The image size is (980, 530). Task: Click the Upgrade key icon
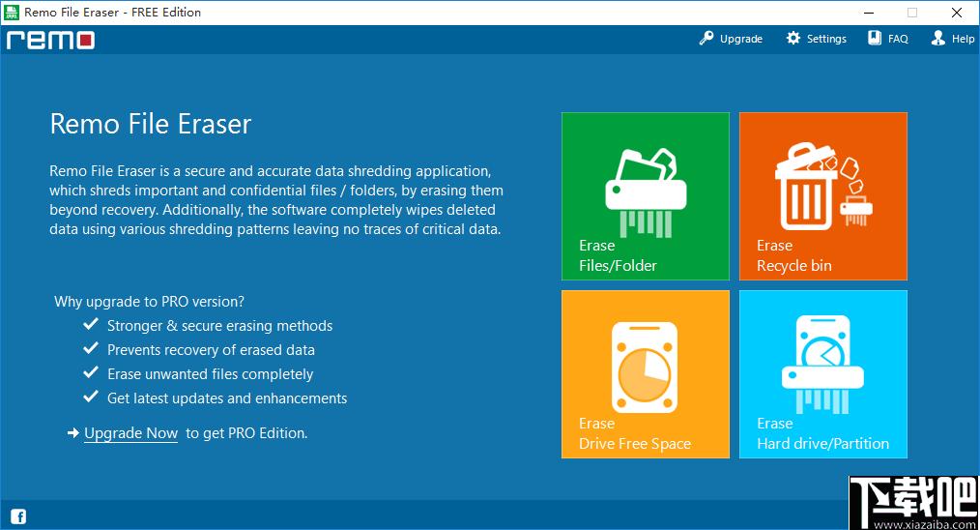[706, 38]
